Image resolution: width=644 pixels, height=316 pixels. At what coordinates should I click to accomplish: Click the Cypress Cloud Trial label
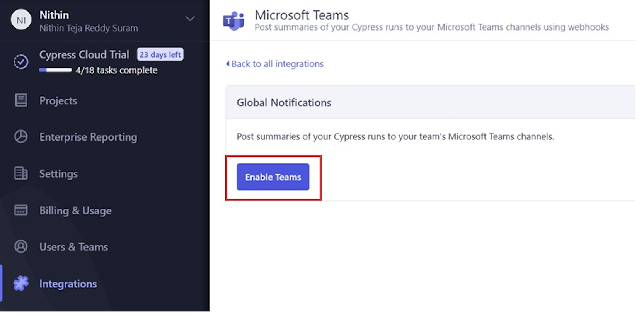tap(84, 55)
